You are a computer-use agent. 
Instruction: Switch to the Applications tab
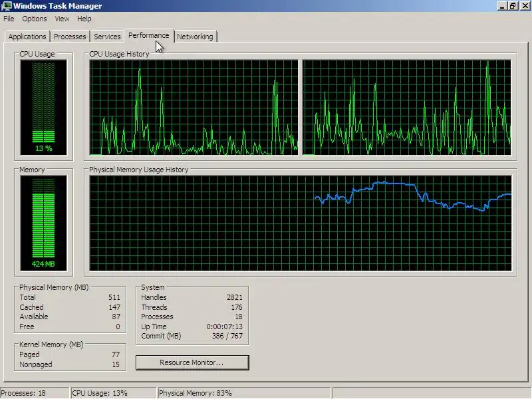pos(27,37)
